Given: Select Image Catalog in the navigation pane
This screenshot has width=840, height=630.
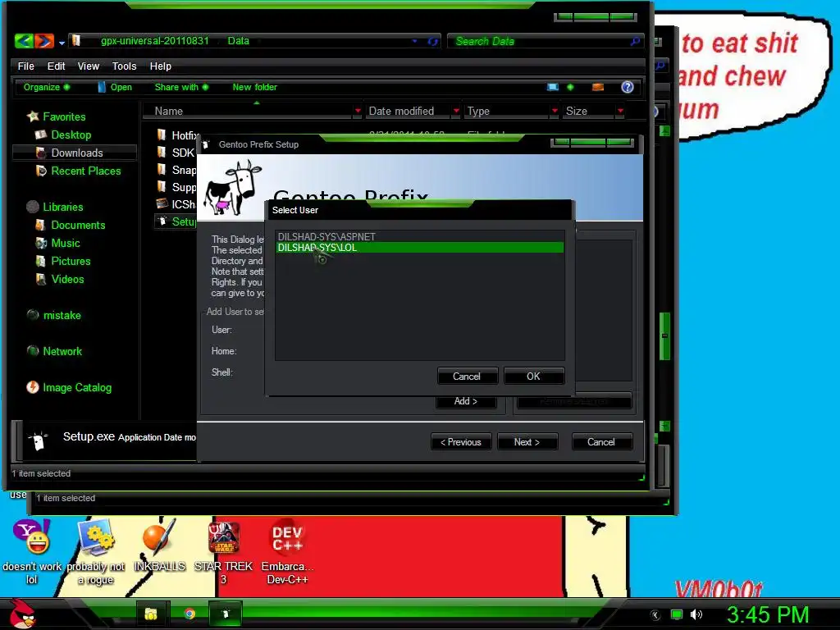Looking at the screenshot, I should click(77, 387).
